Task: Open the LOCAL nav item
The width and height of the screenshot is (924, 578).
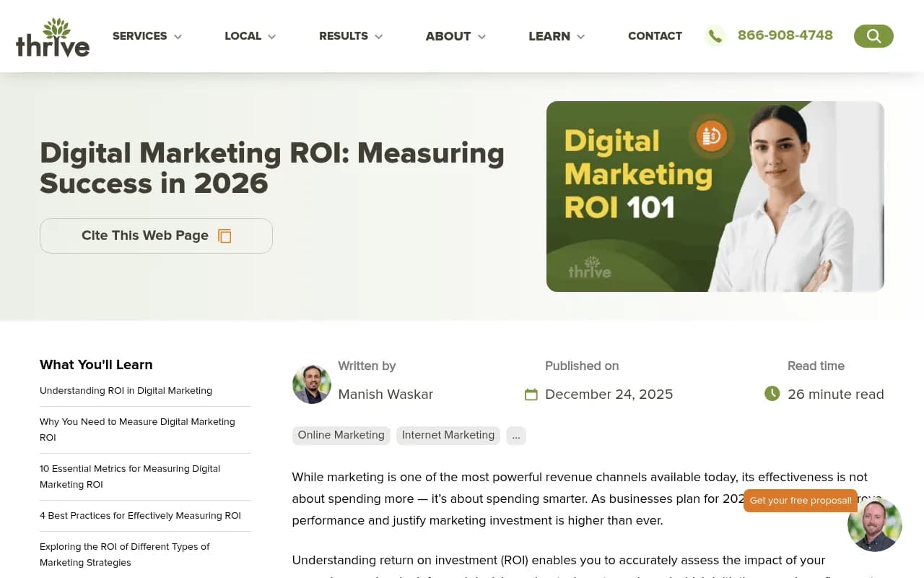Action: [x=243, y=36]
